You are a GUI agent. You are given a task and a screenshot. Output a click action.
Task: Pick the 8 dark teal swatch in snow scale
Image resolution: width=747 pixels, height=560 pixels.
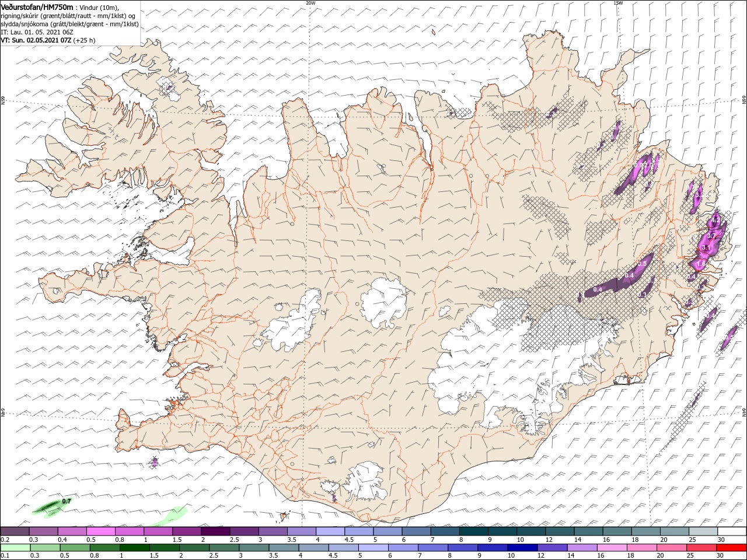point(474,531)
